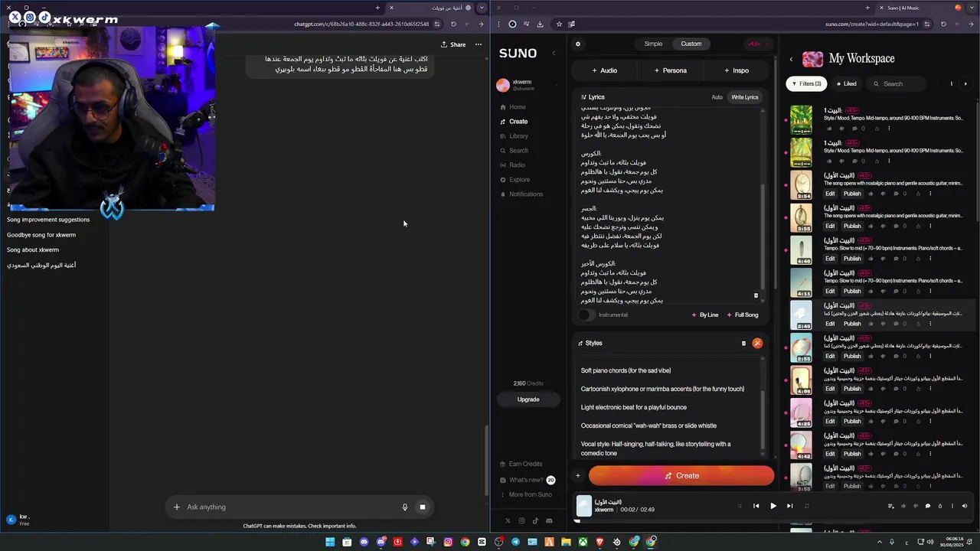Viewport: 980px width, 551px height.
Task: Open thumbnail of song lasting 3:54
Action: [801, 185]
